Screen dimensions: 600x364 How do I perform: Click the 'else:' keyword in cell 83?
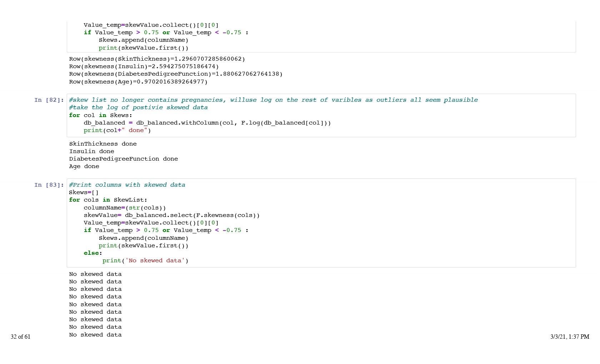pos(93,253)
